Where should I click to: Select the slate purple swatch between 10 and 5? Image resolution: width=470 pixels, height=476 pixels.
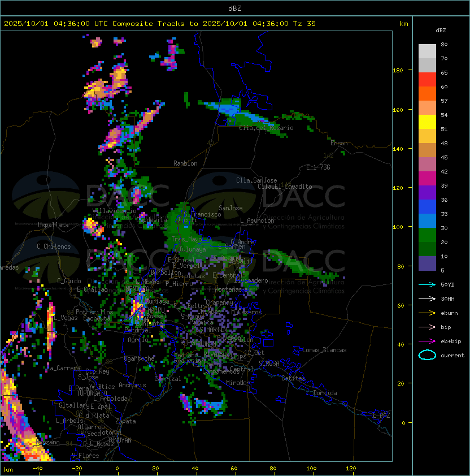point(427,263)
